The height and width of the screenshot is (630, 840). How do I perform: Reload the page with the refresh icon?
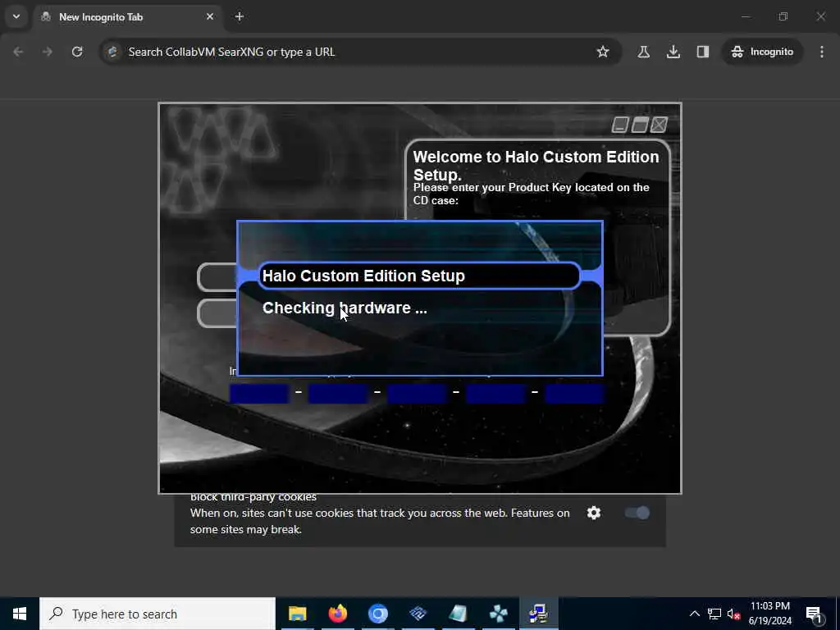(x=77, y=52)
